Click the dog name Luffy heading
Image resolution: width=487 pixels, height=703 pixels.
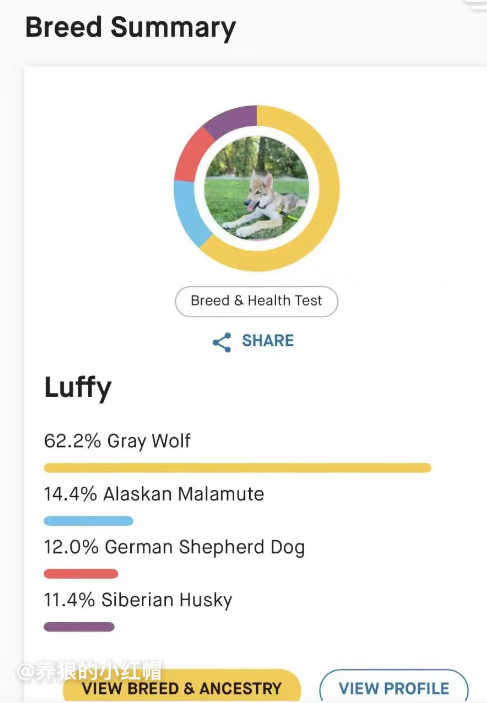point(78,388)
